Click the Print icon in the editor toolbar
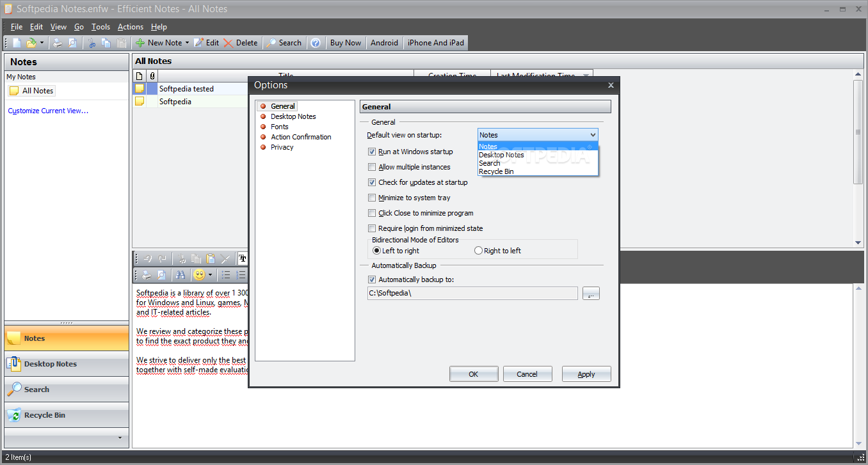Image resolution: width=868 pixels, height=465 pixels. pyautogui.click(x=147, y=275)
